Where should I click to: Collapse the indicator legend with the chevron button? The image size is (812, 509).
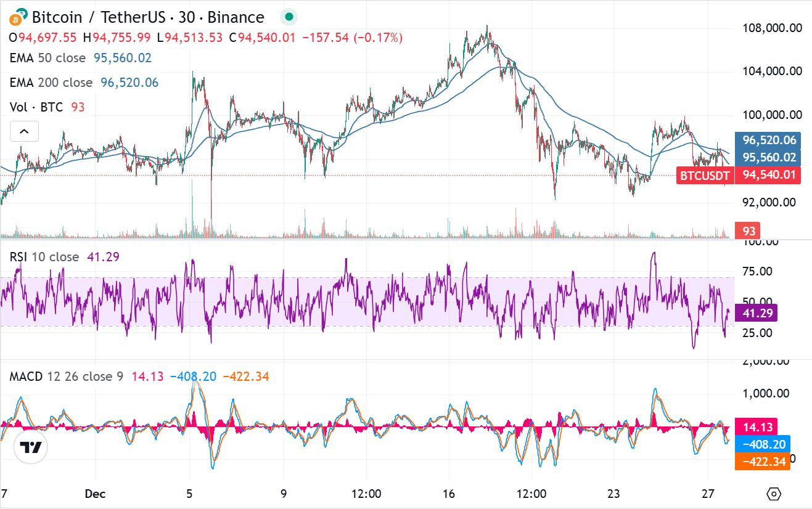pyautogui.click(x=24, y=131)
